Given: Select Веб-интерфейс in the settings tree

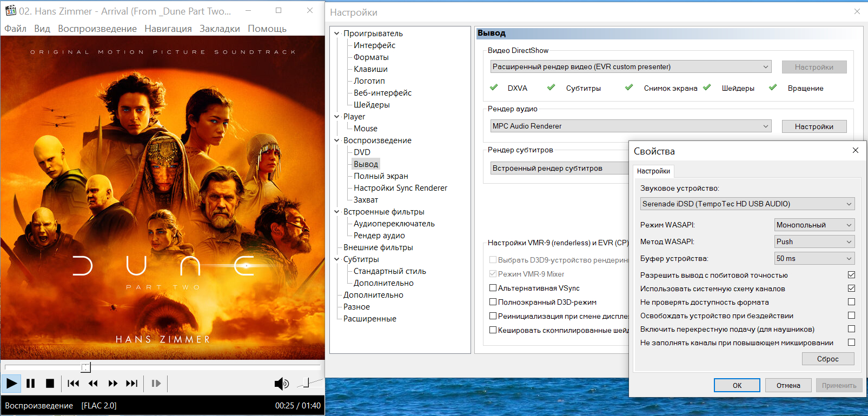Looking at the screenshot, I should point(382,93).
